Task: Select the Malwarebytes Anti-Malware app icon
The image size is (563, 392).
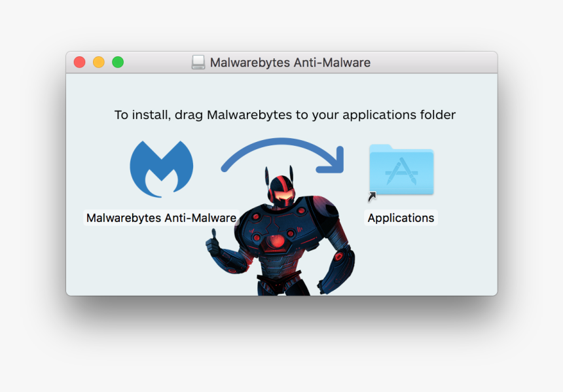Action: 162,169
